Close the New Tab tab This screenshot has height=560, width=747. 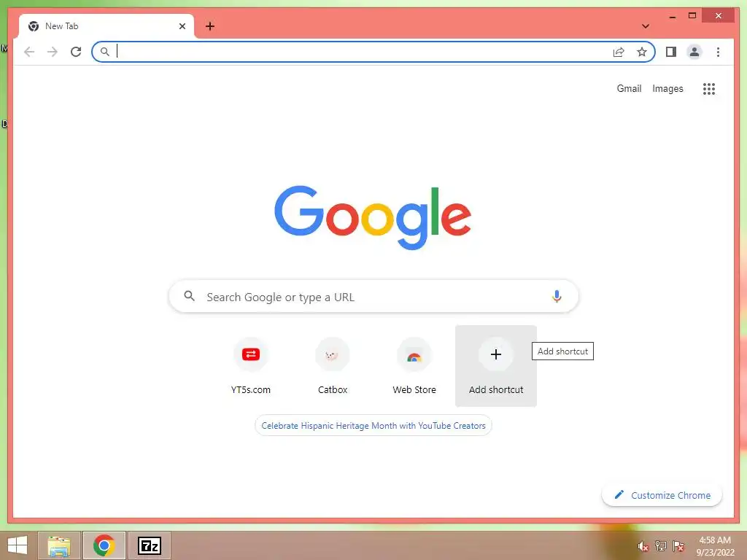coord(182,26)
